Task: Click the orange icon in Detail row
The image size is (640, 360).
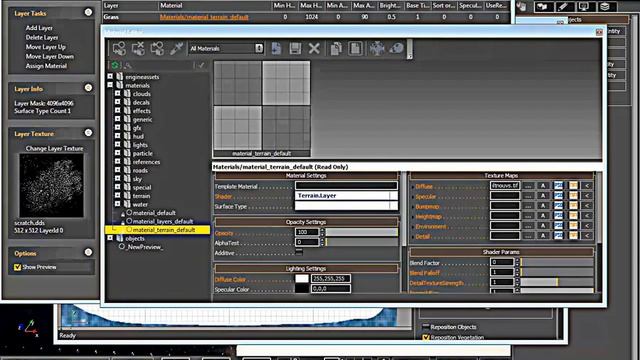Action: [x=573, y=236]
